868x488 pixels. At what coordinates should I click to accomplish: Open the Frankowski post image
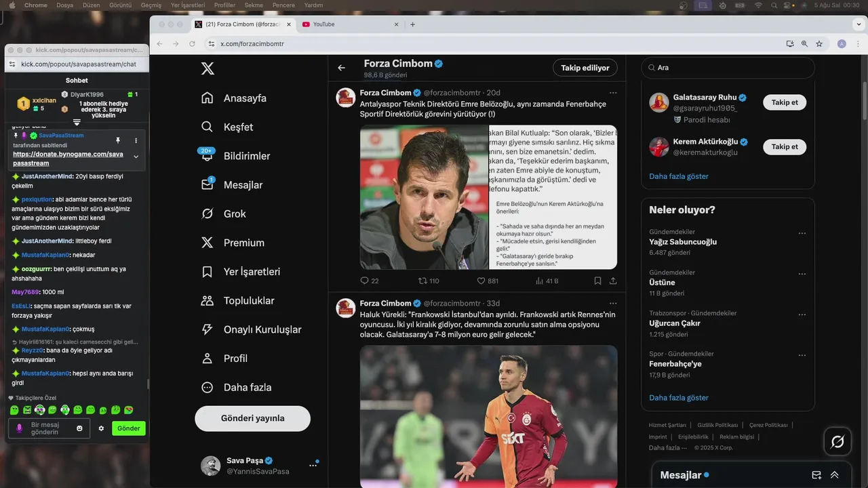[x=488, y=416]
